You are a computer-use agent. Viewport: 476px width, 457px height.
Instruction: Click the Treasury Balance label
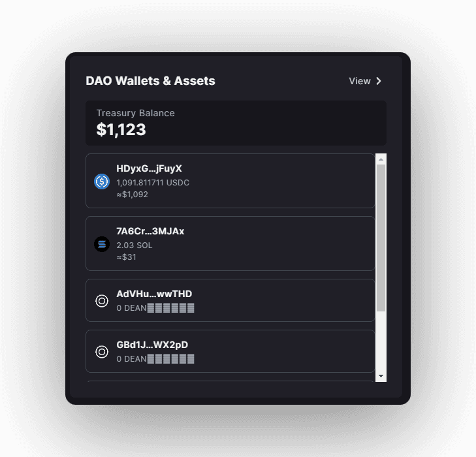(135, 113)
